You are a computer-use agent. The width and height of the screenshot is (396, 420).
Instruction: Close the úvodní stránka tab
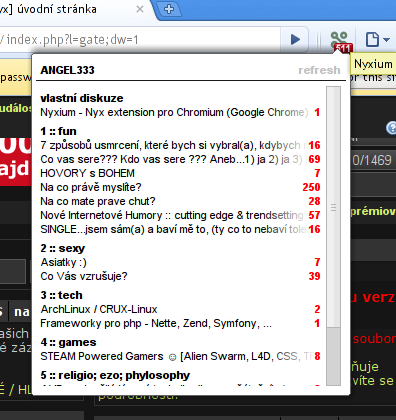tap(140, 9)
